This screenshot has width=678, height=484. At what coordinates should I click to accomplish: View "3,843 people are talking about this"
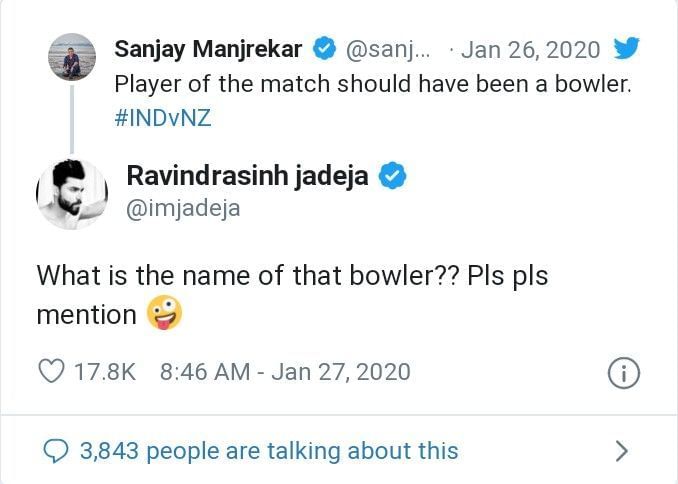click(x=268, y=451)
